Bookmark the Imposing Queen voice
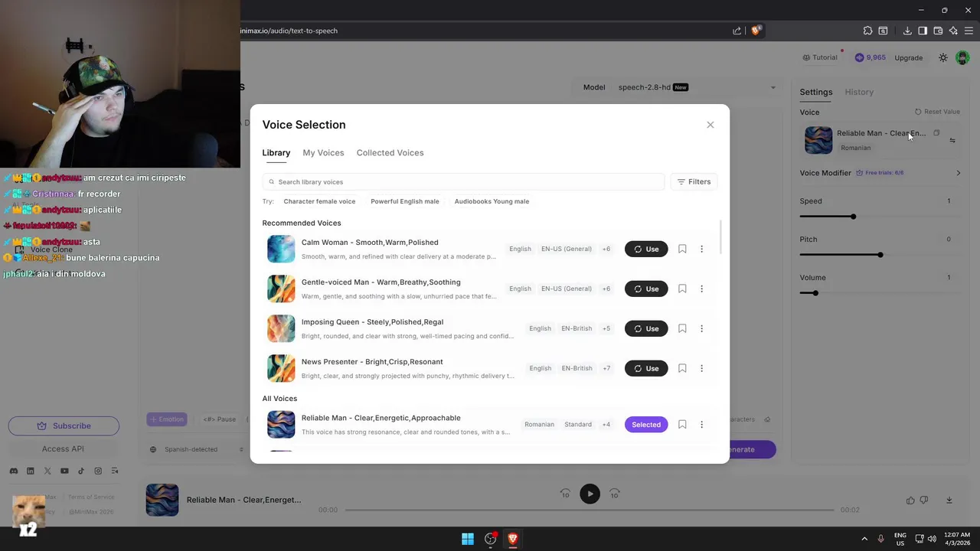Image resolution: width=980 pixels, height=551 pixels. [x=682, y=328]
